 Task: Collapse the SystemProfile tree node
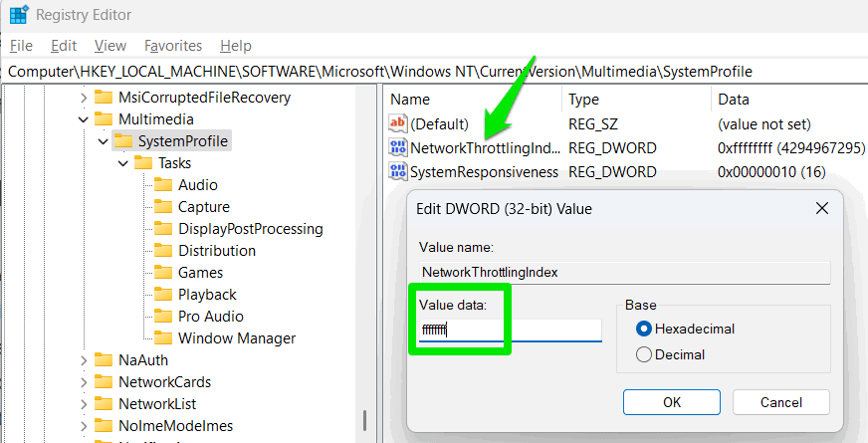[x=103, y=141]
